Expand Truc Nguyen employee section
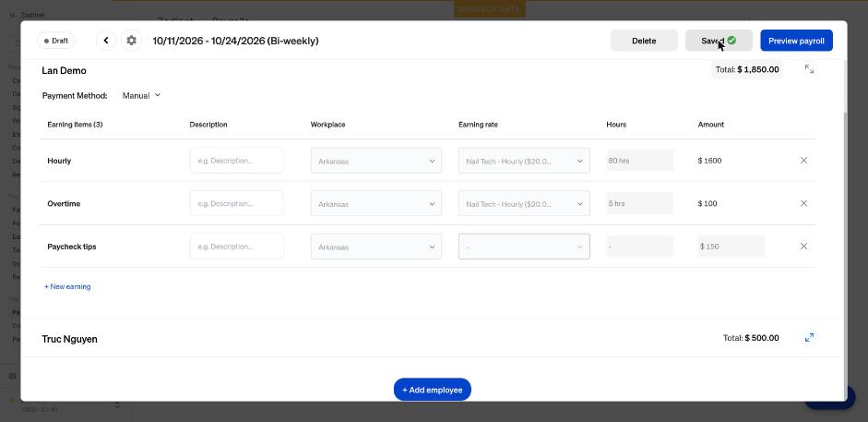Viewport: 868px width, 422px height. [x=809, y=337]
